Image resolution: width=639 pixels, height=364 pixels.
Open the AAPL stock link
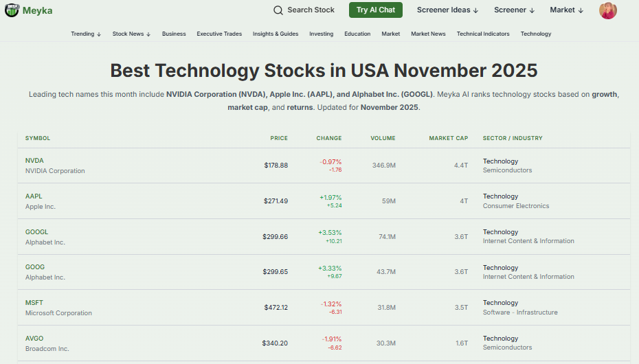click(x=34, y=196)
